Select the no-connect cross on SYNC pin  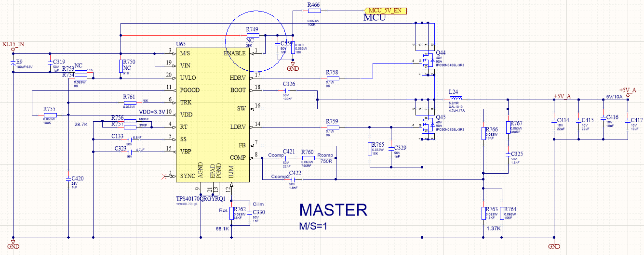164,176
